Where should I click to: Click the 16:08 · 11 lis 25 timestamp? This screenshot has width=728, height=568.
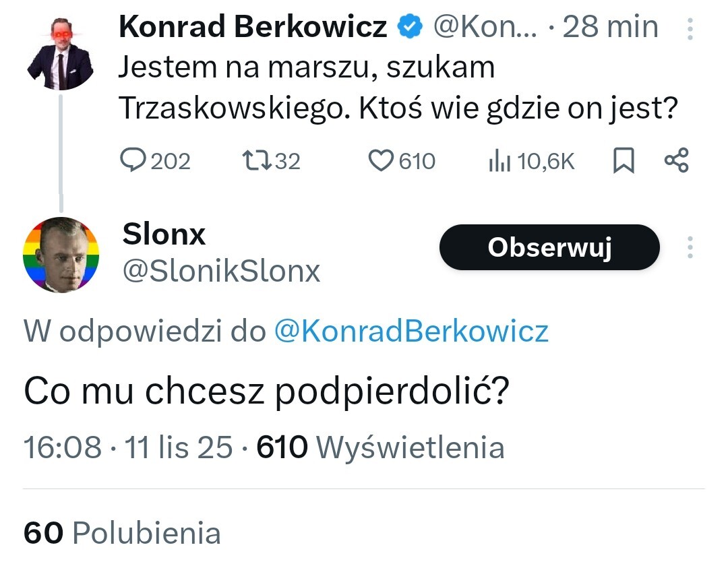click(x=129, y=447)
